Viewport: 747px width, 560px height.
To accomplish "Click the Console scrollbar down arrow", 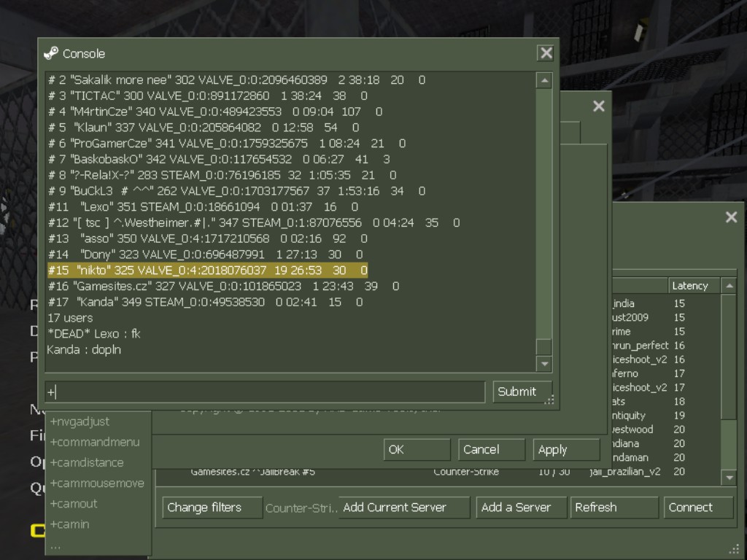I will point(544,365).
